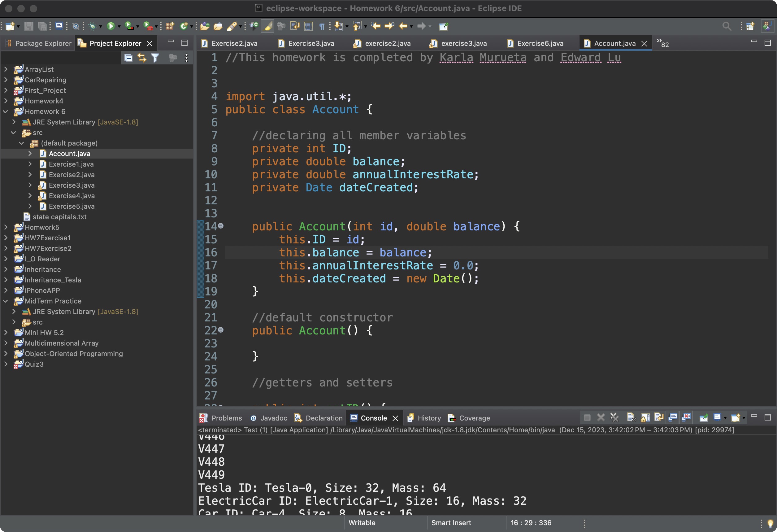Navigate Back with the yellow left arrow
This screenshot has width=777, height=532.
(403, 26)
